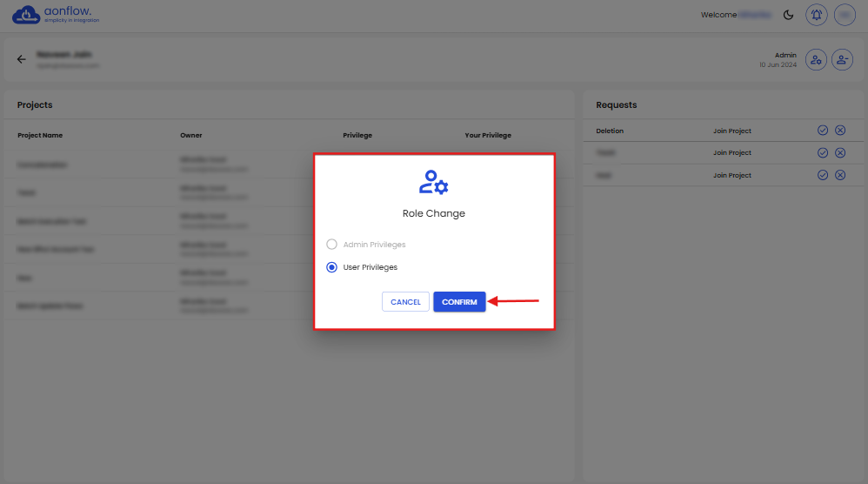Select the Admin Privileges radio button
The height and width of the screenshot is (484, 868).
pos(331,245)
